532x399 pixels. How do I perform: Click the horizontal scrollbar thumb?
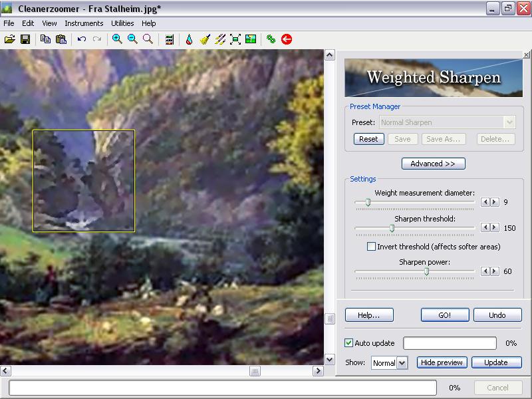[x=255, y=371]
